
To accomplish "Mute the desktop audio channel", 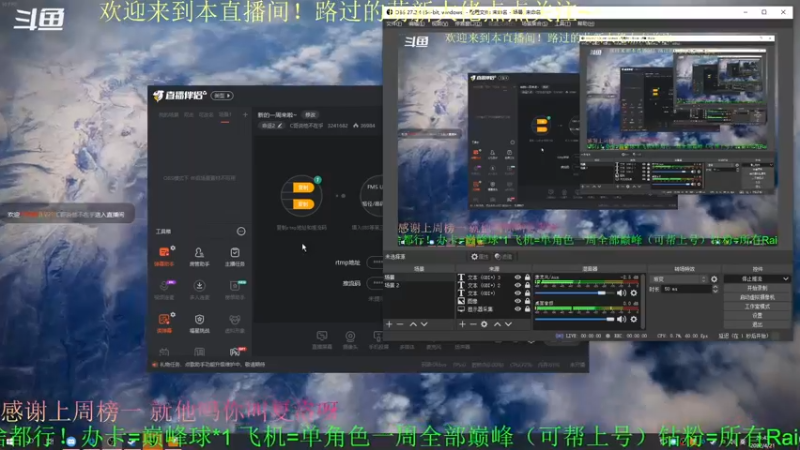I will tap(621, 319).
